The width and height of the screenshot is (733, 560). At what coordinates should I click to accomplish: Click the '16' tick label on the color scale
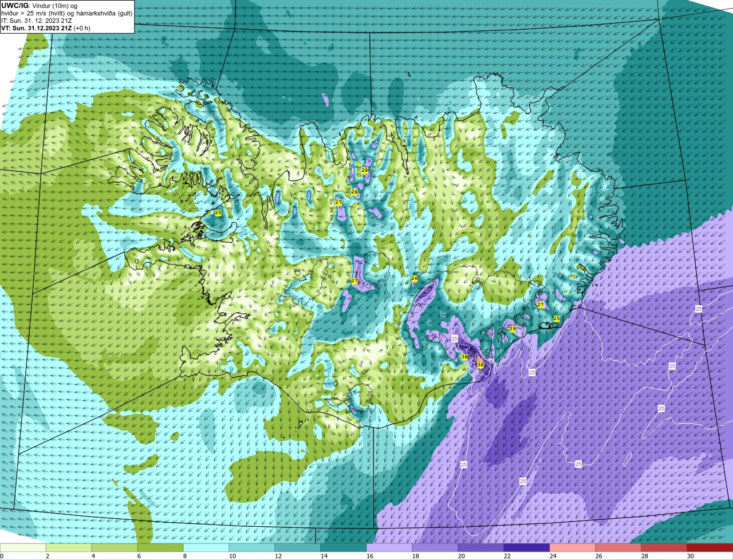369,556
